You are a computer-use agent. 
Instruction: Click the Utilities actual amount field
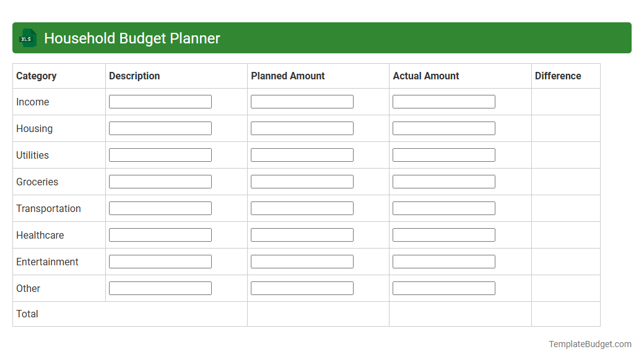click(x=443, y=154)
